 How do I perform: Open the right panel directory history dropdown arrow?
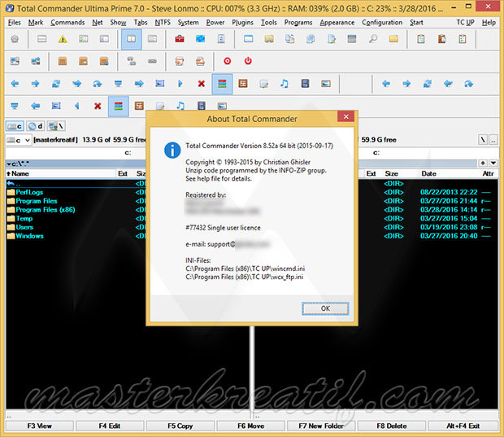coord(493,163)
